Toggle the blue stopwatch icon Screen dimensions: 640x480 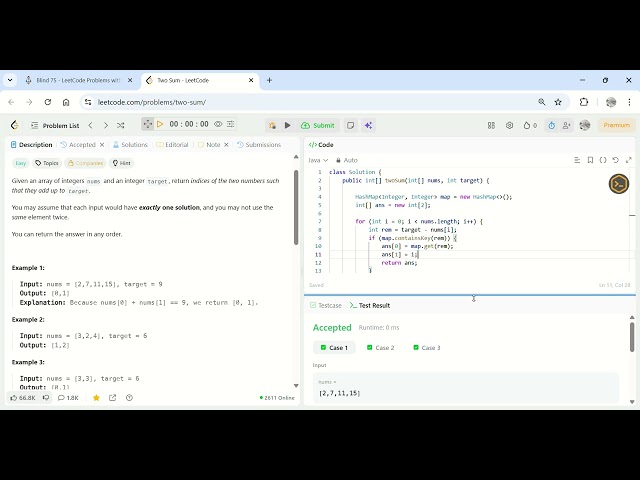pyautogui.click(x=551, y=125)
